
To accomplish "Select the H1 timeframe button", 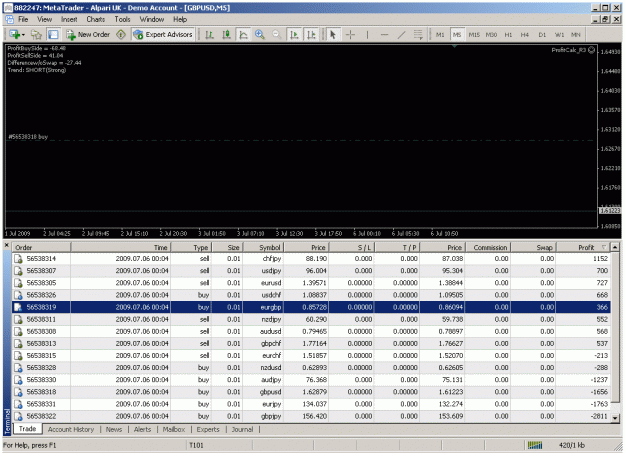I will pos(508,35).
